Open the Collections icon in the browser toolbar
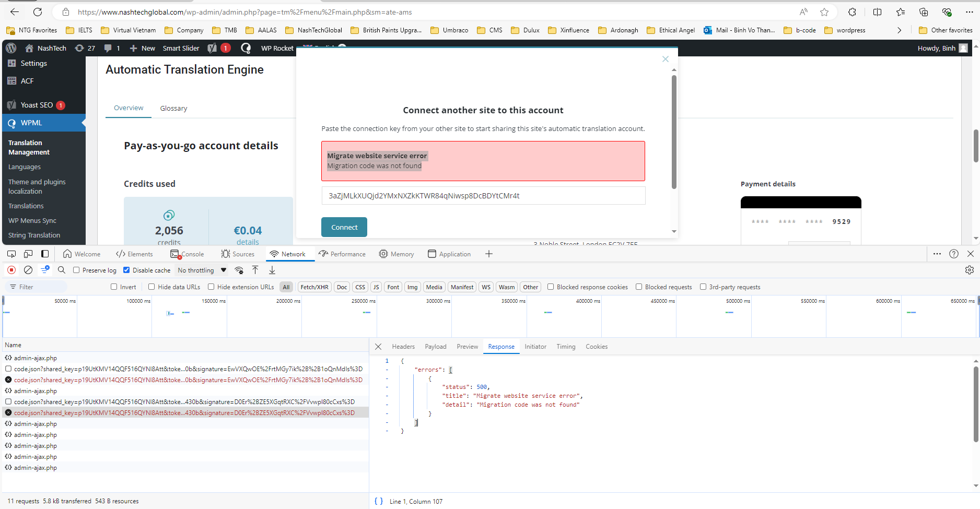Screen dimensions: 980x509 [x=924, y=12]
